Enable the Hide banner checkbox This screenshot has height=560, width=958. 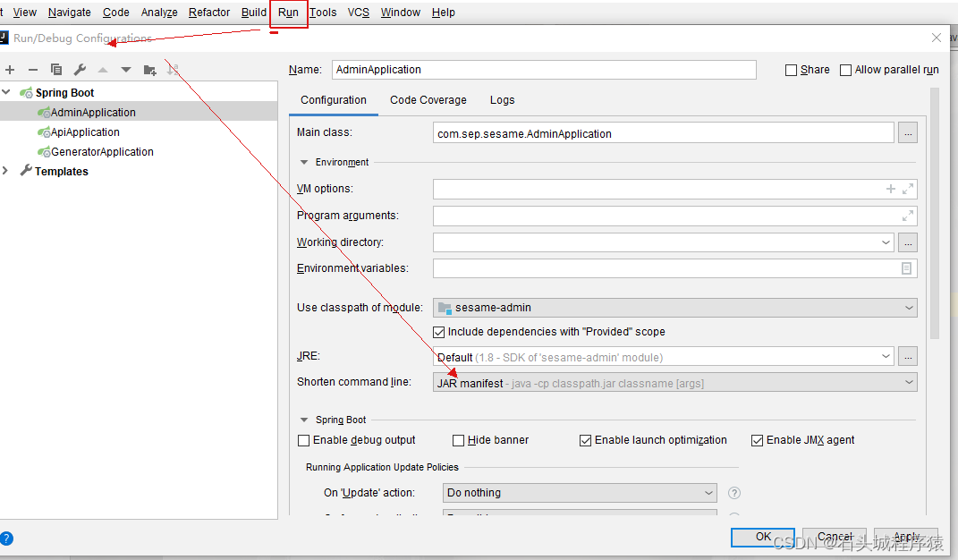coord(458,439)
